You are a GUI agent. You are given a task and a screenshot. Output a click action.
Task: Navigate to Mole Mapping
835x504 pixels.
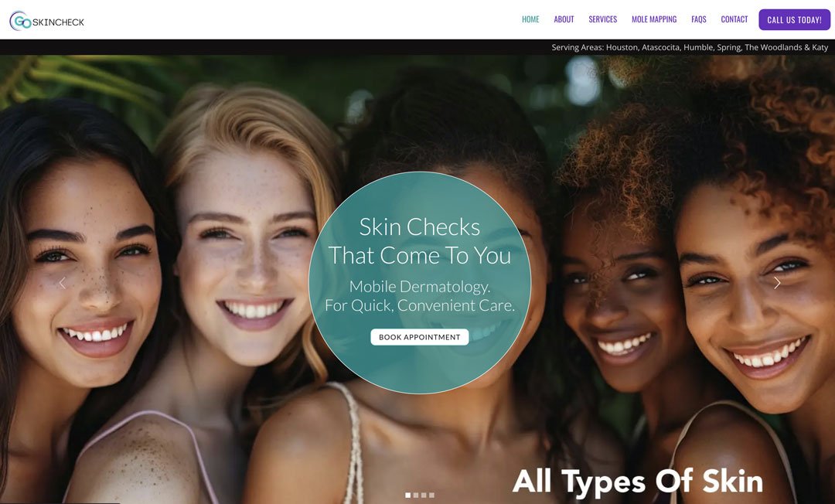[x=654, y=19]
